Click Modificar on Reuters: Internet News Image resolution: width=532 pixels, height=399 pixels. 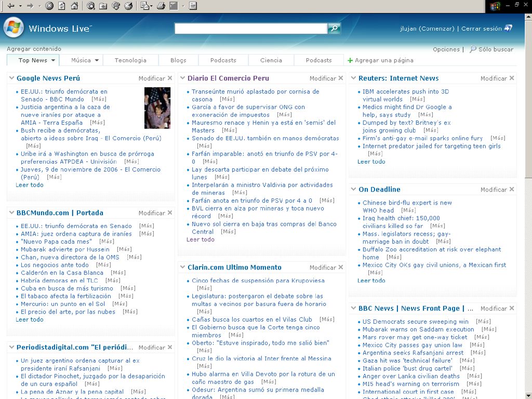coord(494,78)
